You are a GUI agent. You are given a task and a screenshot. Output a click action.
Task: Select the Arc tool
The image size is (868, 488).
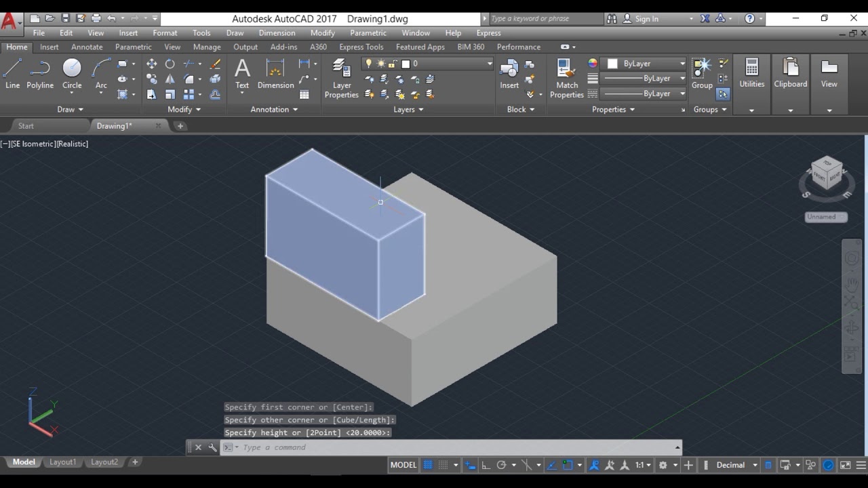[x=101, y=74]
